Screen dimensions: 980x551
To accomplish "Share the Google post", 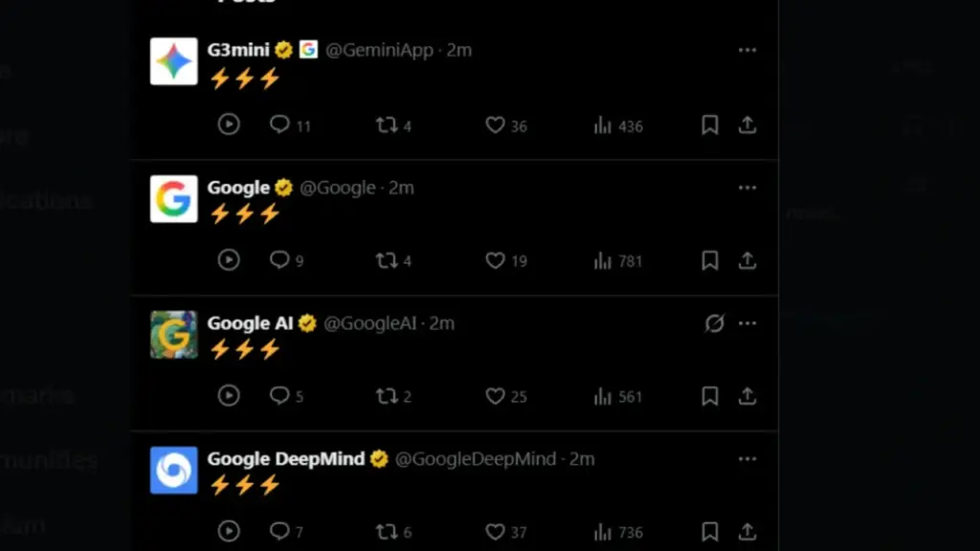I will (x=747, y=260).
